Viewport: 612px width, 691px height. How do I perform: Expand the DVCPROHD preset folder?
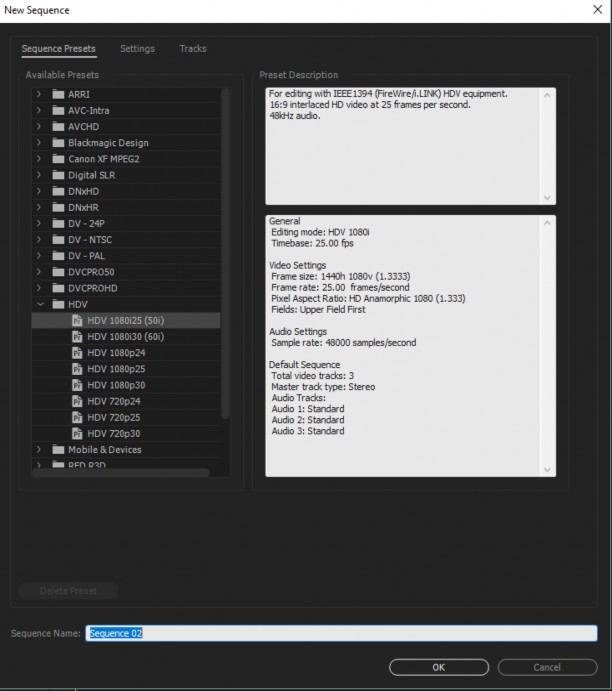39,288
